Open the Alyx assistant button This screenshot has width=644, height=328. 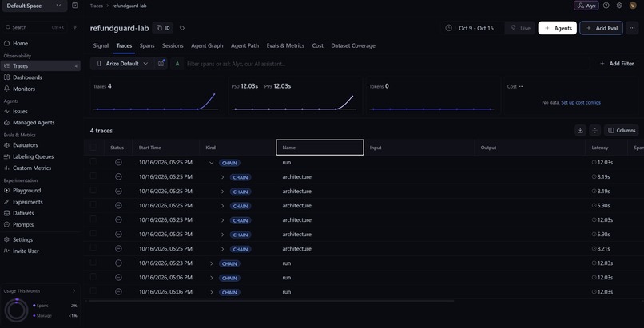point(586,6)
